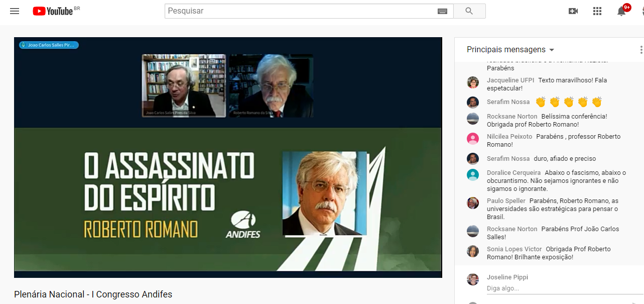
Task: Click Jacqueline UFPI's chat avatar
Action: coord(473,82)
